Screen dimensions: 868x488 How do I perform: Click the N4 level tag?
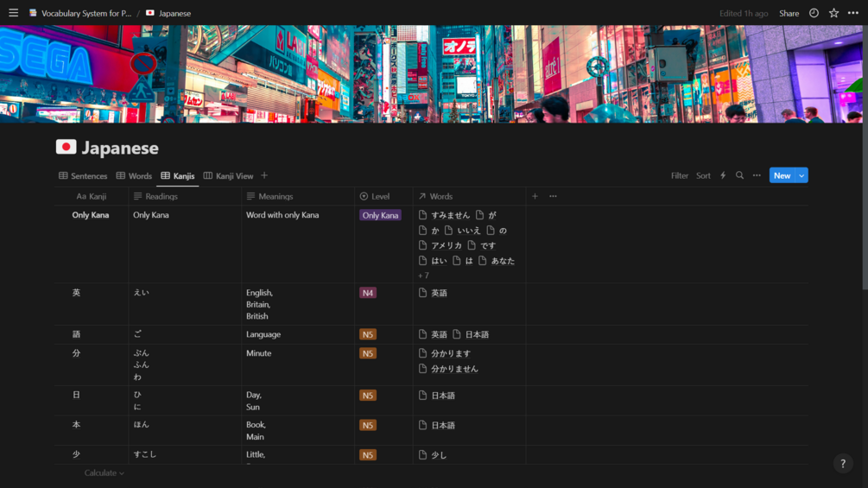point(368,293)
